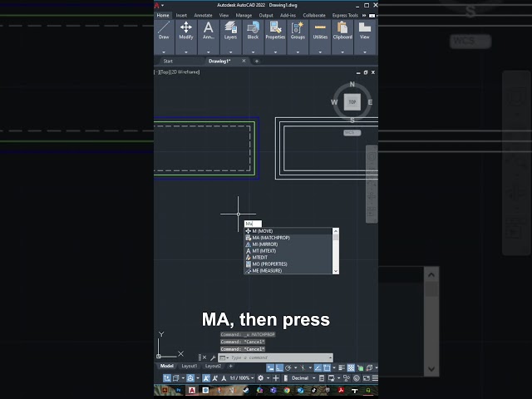532x399 pixels.
Task: Switch to the Annotate ribbon tab
Action: click(x=203, y=15)
